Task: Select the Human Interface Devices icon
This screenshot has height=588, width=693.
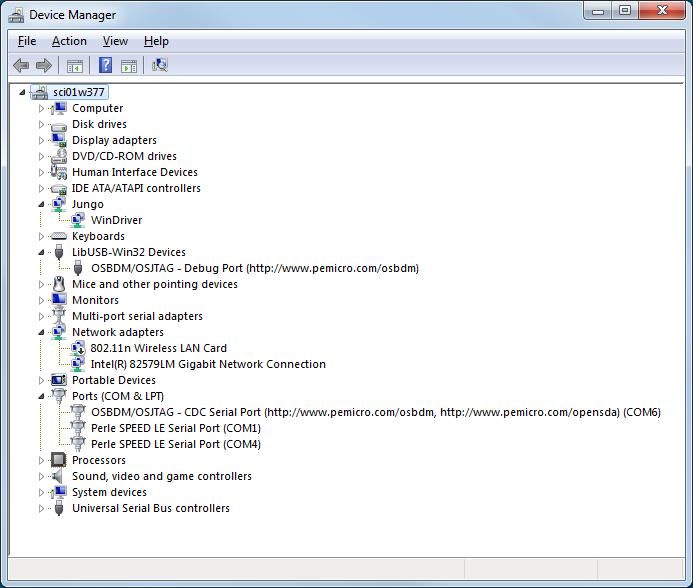Action: tap(58, 172)
